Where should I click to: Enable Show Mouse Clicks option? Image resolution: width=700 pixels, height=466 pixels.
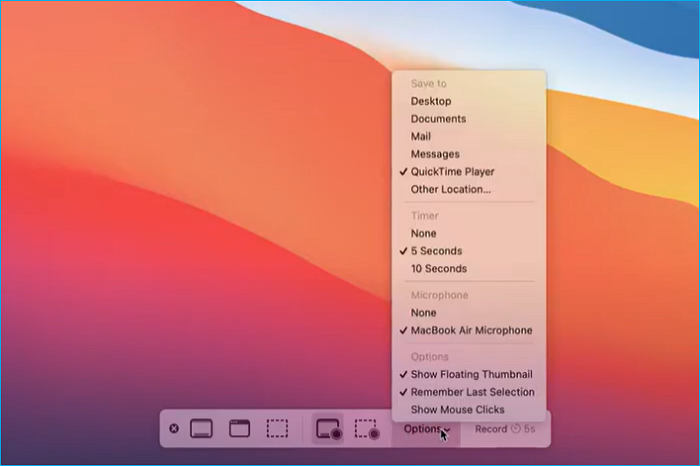click(x=457, y=410)
